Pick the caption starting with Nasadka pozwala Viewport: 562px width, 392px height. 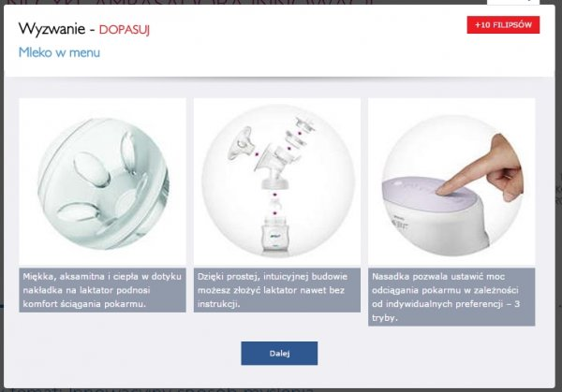pos(451,297)
